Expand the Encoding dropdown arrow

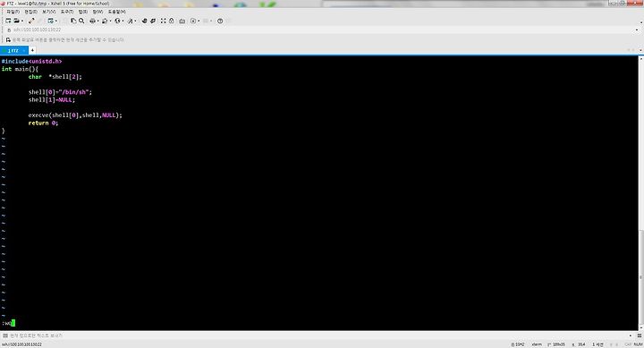(123, 21)
